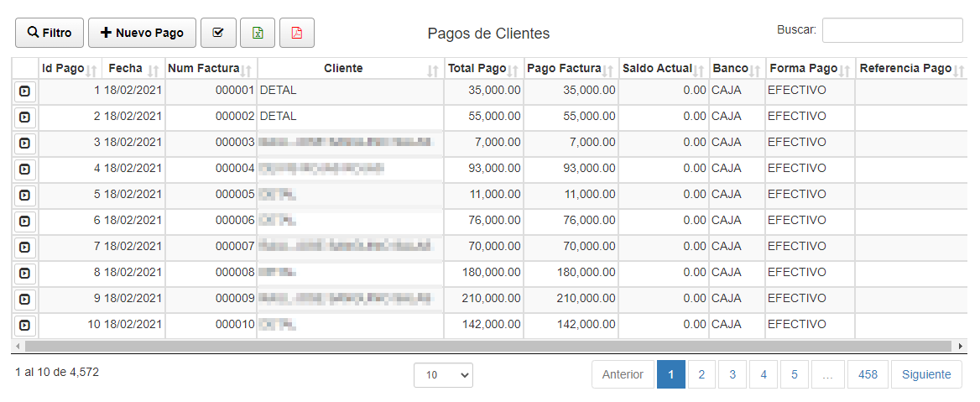Click Siguiente to go next page

tap(926, 374)
